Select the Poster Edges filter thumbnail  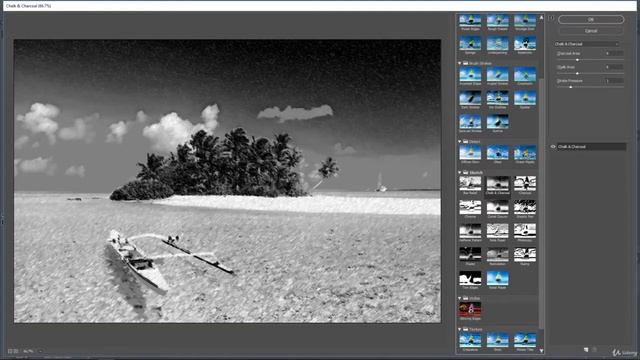pyautogui.click(x=470, y=21)
